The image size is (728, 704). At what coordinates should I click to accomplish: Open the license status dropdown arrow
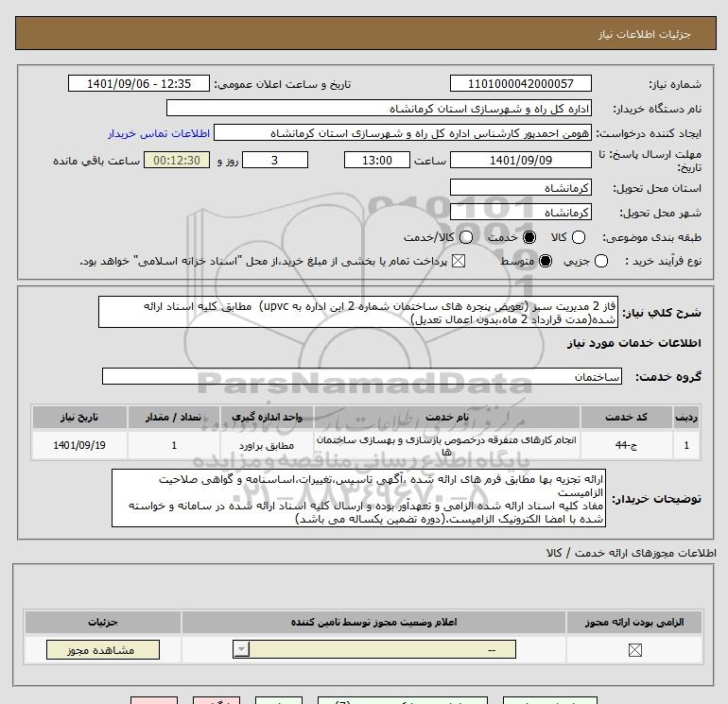(x=241, y=649)
